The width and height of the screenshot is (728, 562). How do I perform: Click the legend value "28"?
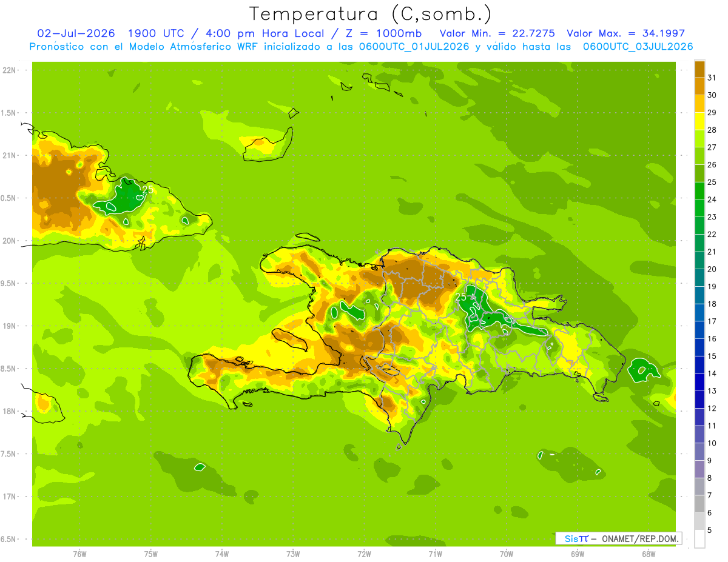(712, 130)
